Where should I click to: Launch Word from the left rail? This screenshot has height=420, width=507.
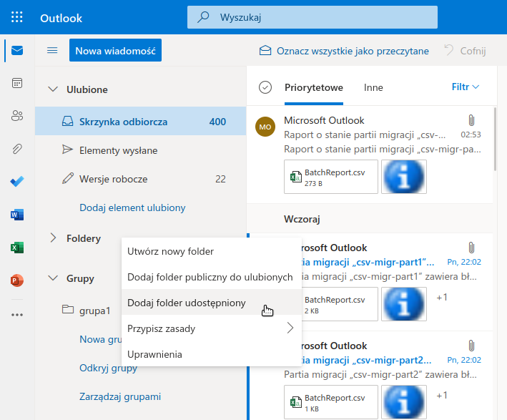tap(17, 214)
